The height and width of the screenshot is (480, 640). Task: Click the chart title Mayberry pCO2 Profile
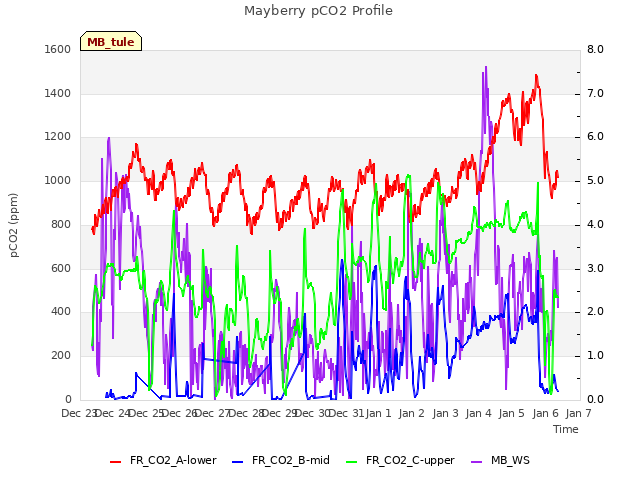tap(318, 11)
